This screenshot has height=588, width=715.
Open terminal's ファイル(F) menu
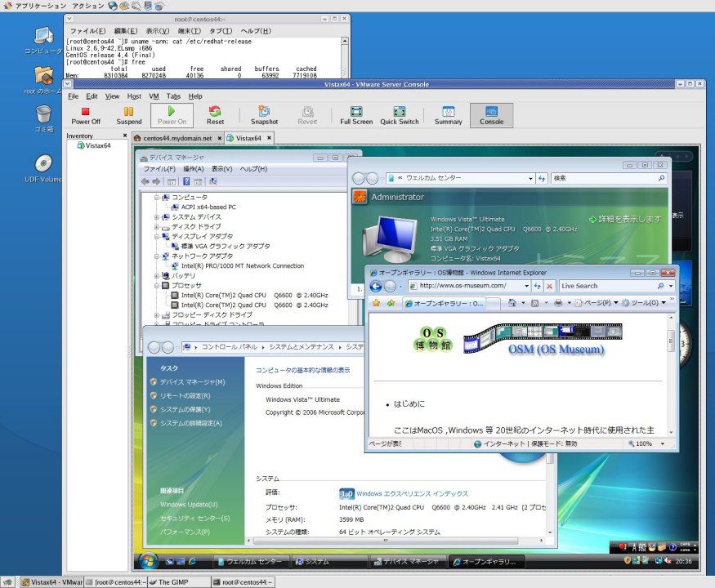coord(87,30)
